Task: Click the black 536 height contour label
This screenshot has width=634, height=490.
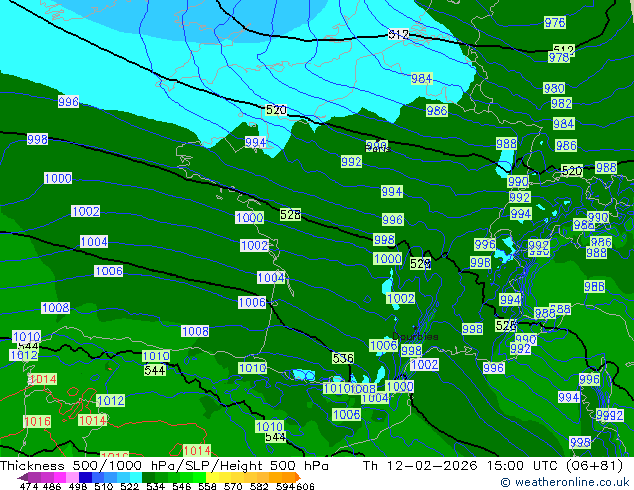Action: (x=343, y=358)
